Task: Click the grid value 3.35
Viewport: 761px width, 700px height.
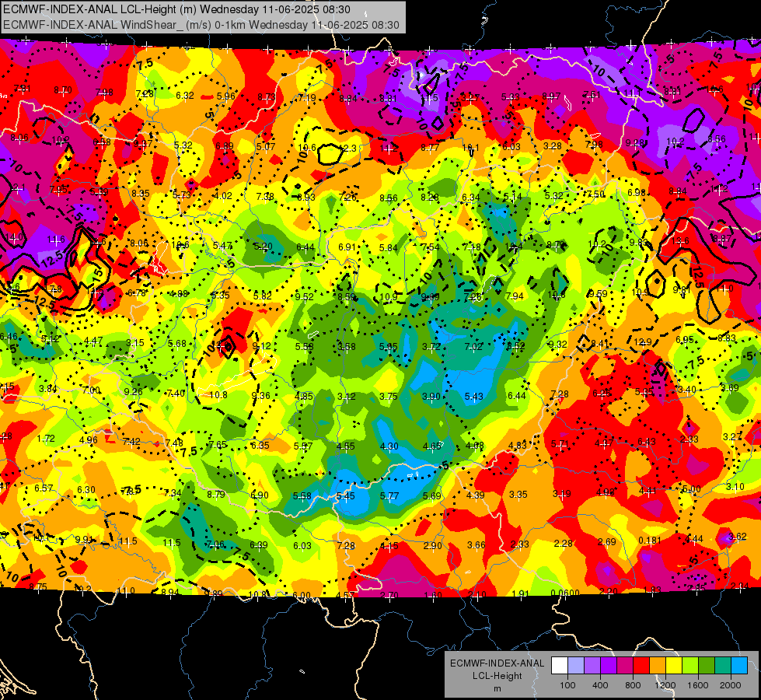Action: tap(518, 495)
